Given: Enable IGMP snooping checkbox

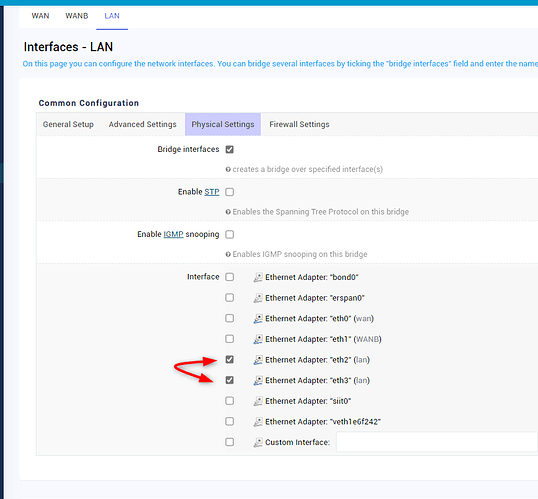Looking at the screenshot, I should tap(230, 234).
